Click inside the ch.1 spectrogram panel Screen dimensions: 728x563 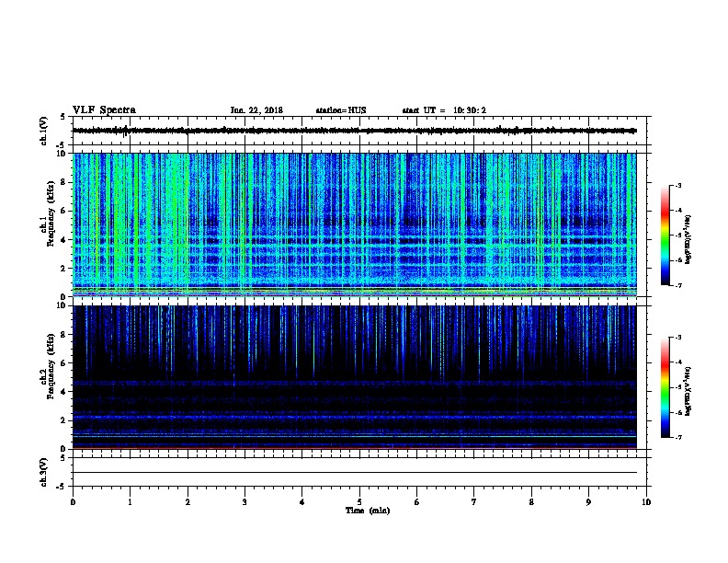click(x=355, y=224)
